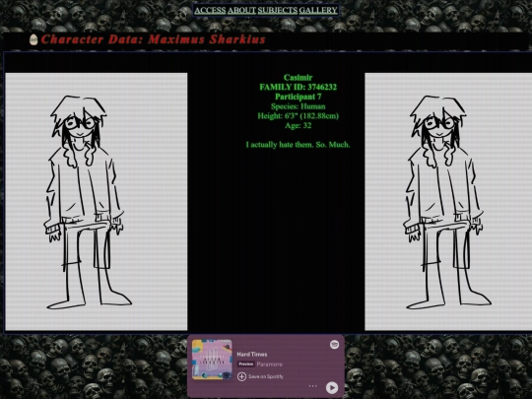Open the ABOUT navigation link
This screenshot has width=532, height=399.
tap(241, 10)
